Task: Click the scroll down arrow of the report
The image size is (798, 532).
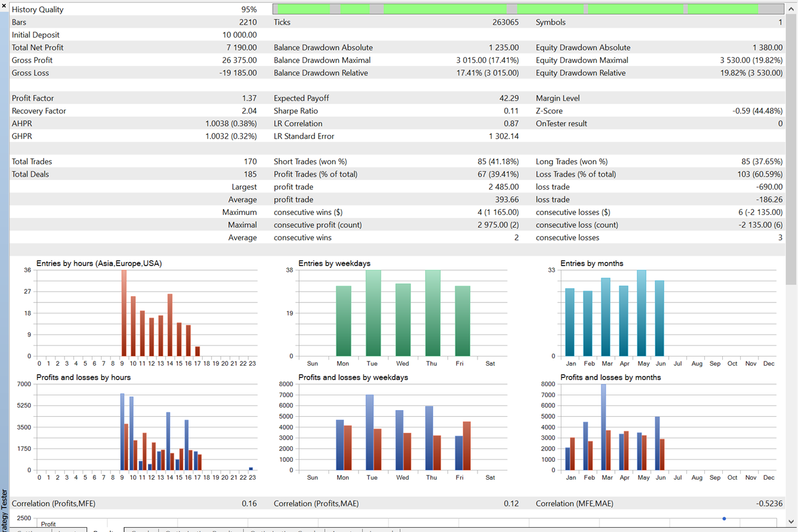Action: (x=791, y=522)
